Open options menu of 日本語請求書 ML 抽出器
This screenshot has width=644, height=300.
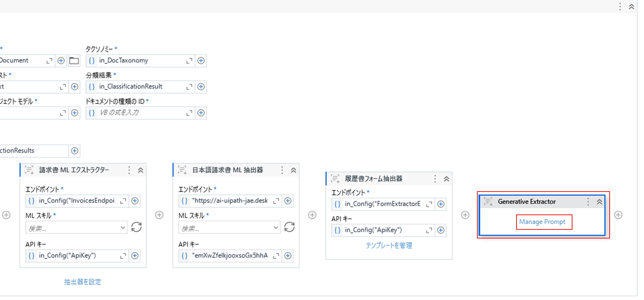coord(282,170)
